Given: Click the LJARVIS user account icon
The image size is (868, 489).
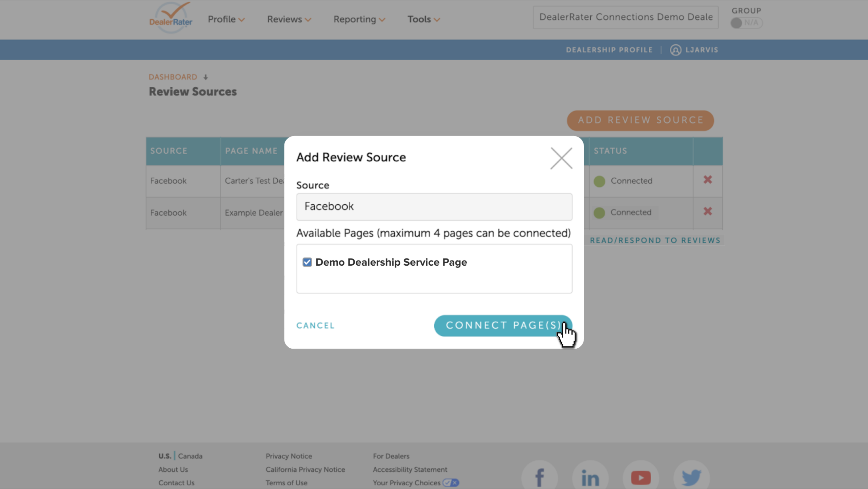Looking at the screenshot, I should point(675,50).
